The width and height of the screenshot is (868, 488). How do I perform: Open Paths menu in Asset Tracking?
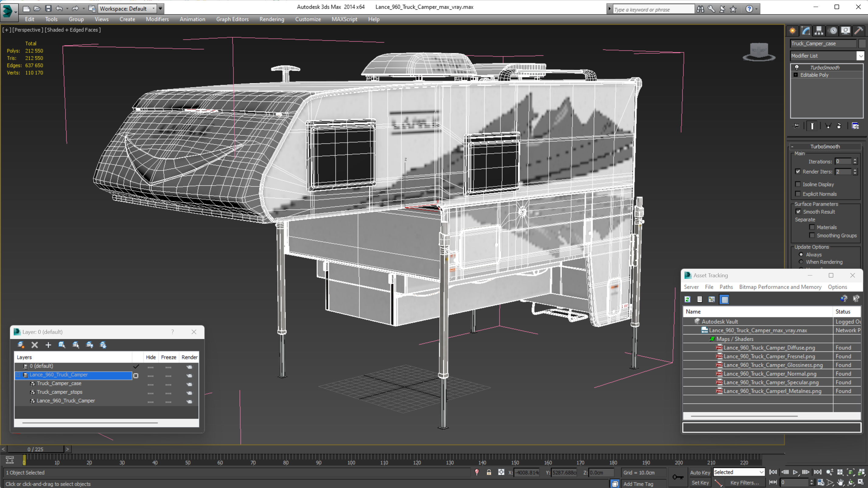coord(726,287)
